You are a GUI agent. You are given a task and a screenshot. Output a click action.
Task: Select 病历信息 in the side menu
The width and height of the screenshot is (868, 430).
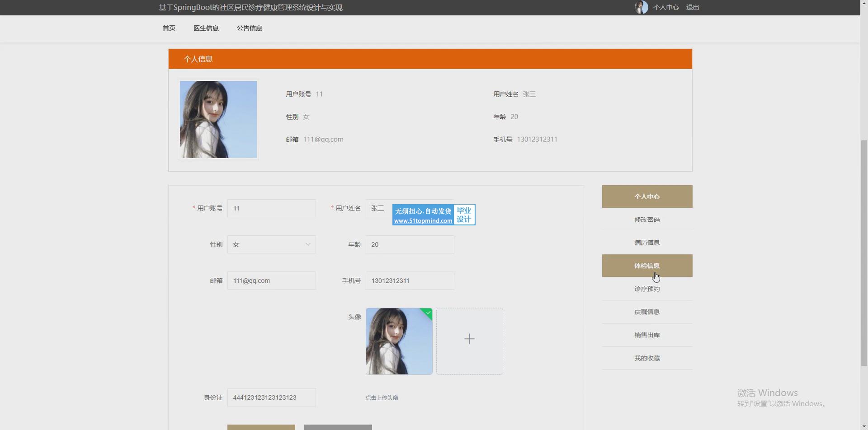point(647,243)
